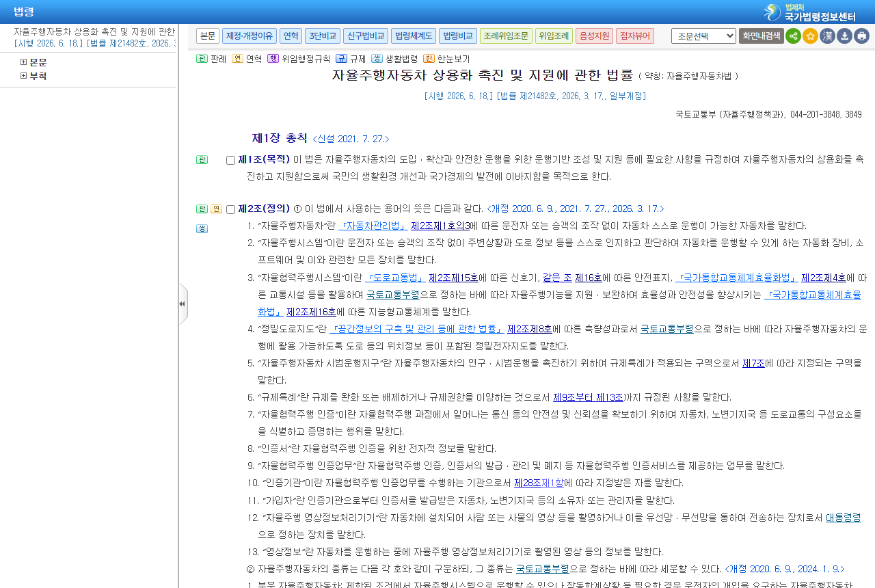
Task: Open the 본문 tab
Action: tap(208, 36)
